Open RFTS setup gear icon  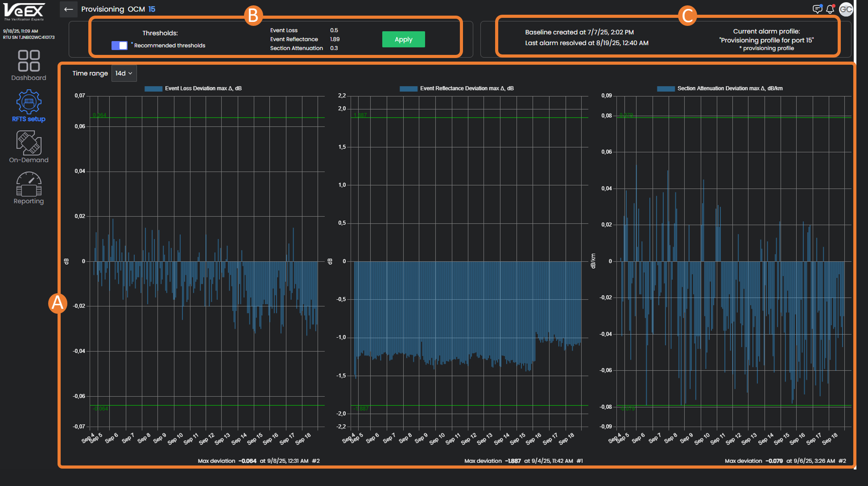tap(29, 101)
